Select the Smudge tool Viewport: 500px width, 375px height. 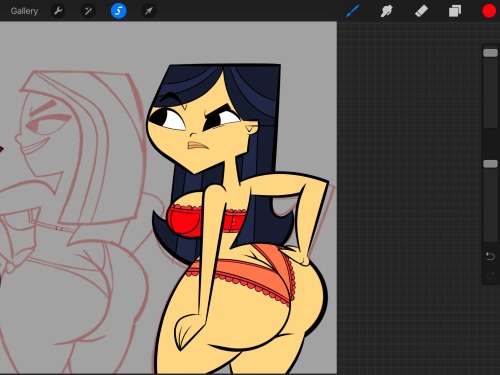point(387,11)
